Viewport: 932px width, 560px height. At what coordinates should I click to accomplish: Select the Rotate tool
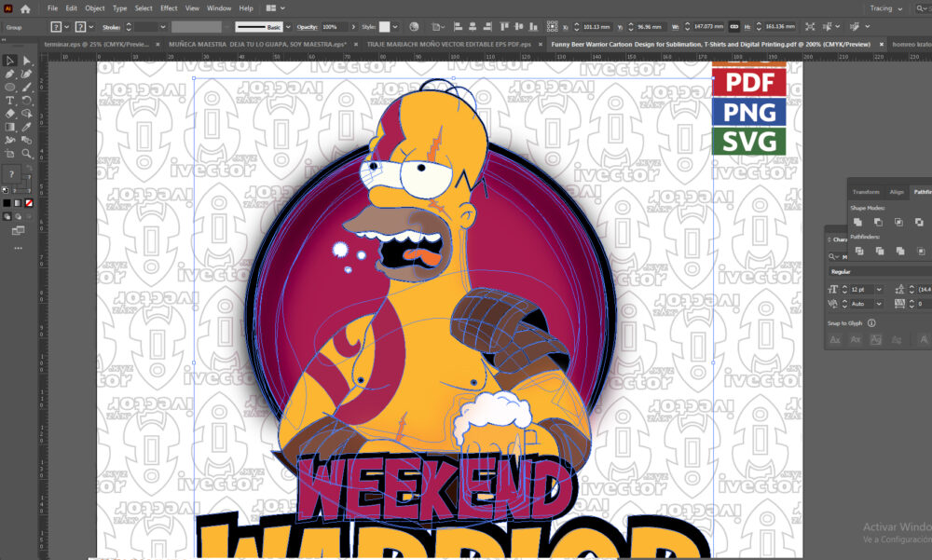coord(26,101)
